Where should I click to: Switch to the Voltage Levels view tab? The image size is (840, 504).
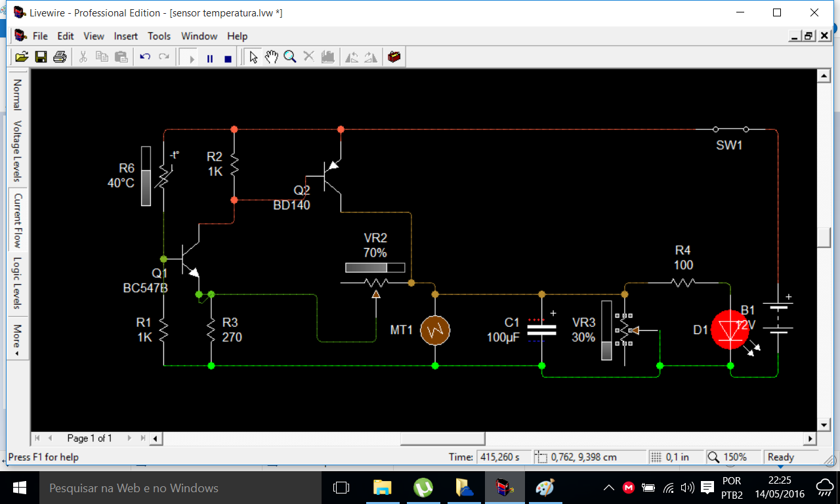coord(18,151)
